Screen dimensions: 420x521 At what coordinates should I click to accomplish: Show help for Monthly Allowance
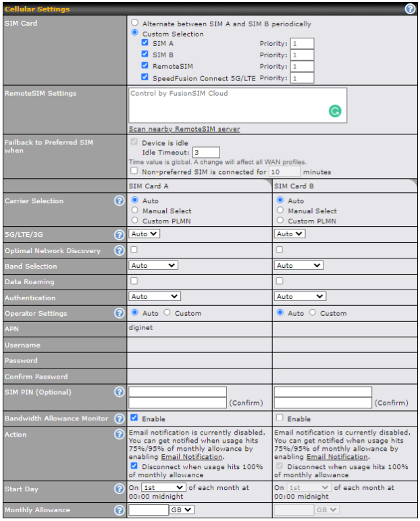120,510
